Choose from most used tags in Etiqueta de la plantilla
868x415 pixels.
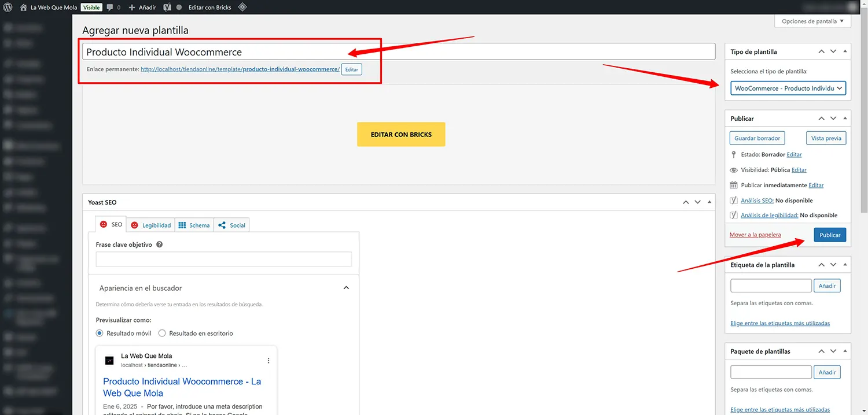click(x=780, y=323)
